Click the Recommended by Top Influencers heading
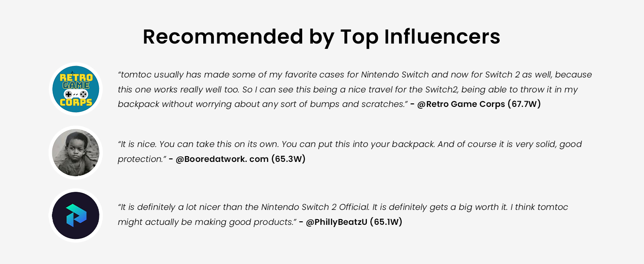Screen dimensions: 644x264 click(x=322, y=37)
